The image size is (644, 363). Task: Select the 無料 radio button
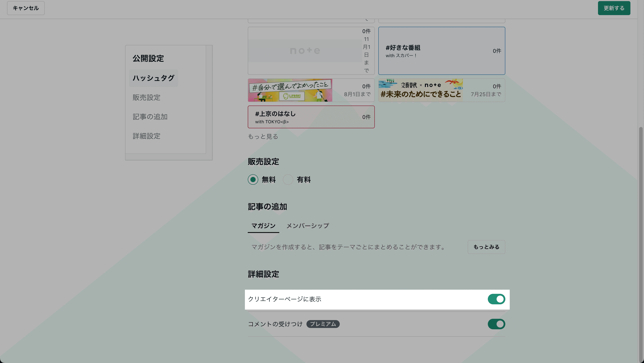pos(253,180)
